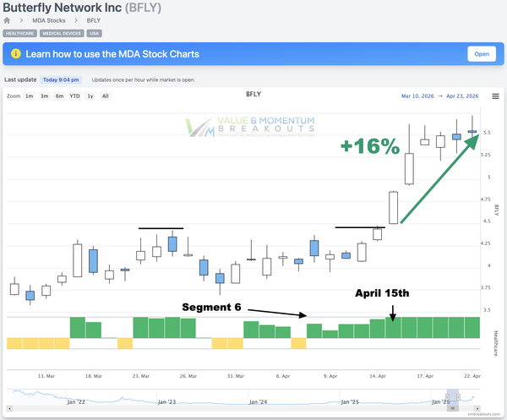Click the right navigator range handle
The height and width of the screenshot is (420, 507).
pos(458,396)
